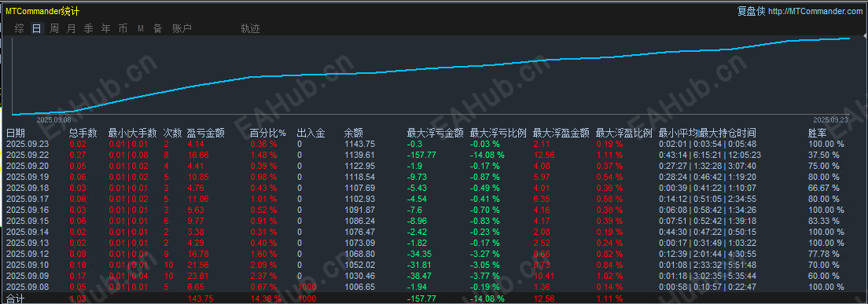868x304 pixels.
Task: Click the 23.81 profit value
Action: click(x=198, y=277)
